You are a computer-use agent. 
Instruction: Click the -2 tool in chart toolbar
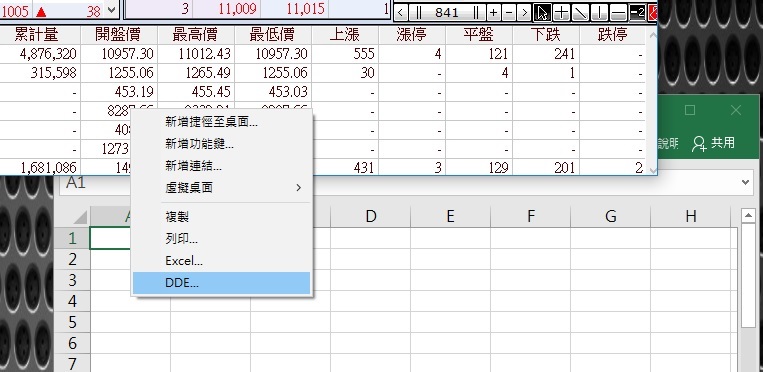[637, 12]
